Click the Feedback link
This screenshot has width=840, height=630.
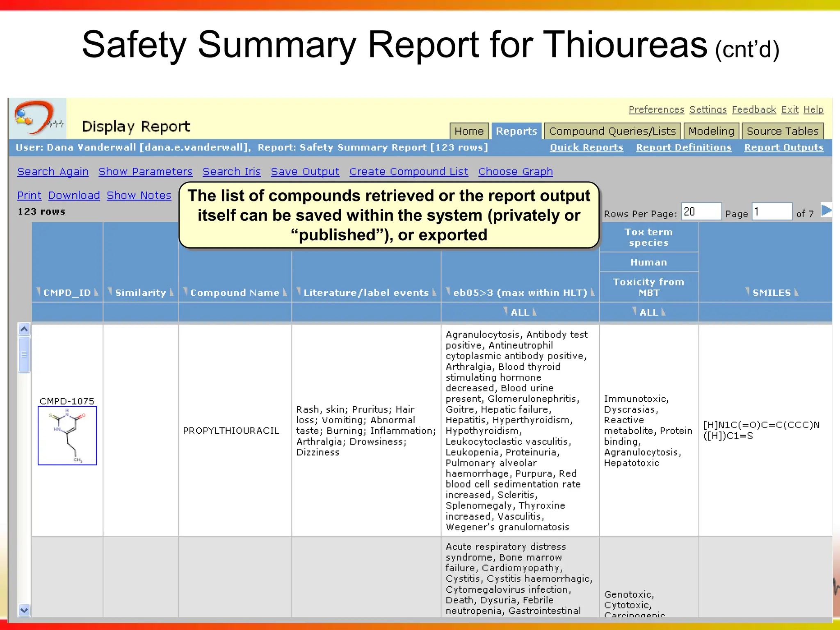point(754,110)
